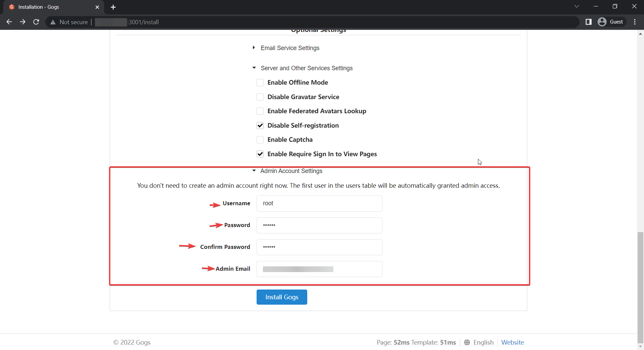Reload the installation page
The width and height of the screenshot is (644, 350).
pos(36,22)
